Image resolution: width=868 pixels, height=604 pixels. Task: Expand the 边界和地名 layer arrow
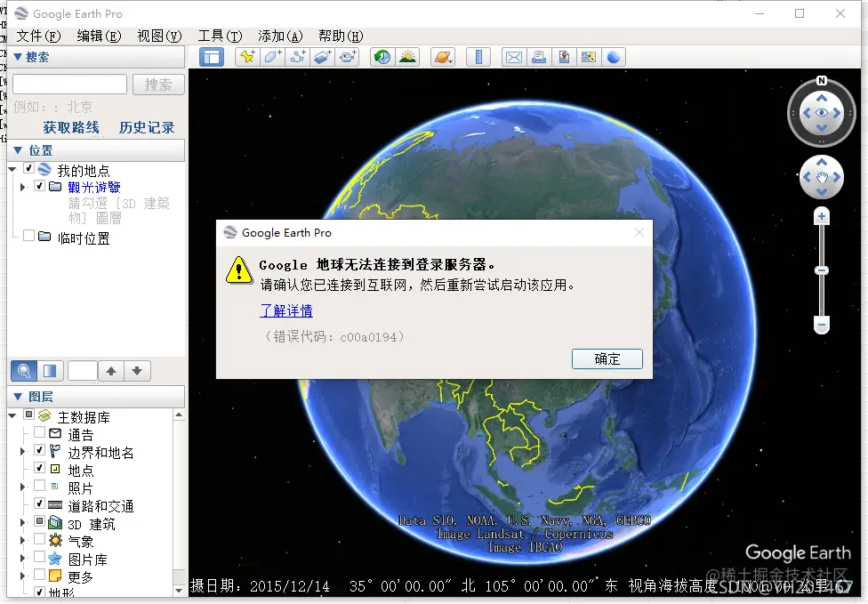point(23,452)
